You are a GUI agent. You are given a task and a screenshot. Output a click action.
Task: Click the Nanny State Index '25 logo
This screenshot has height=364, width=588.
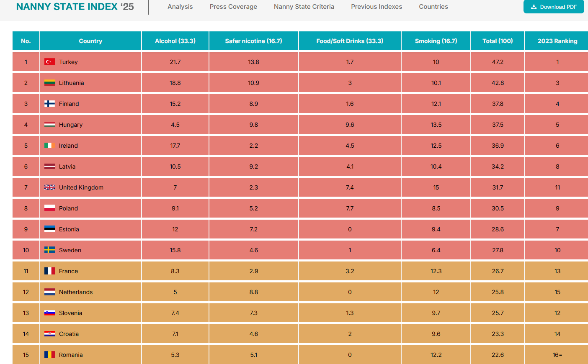point(75,7)
